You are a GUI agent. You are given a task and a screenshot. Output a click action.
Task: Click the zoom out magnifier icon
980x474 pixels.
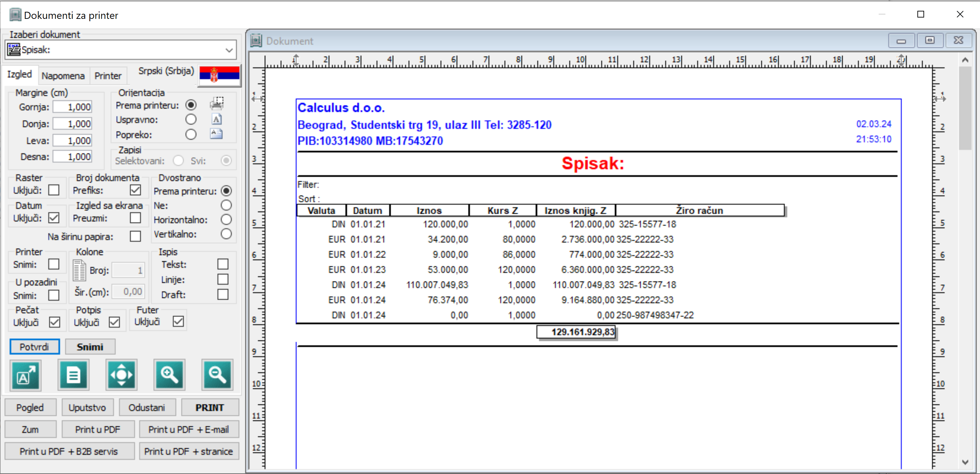[217, 375]
